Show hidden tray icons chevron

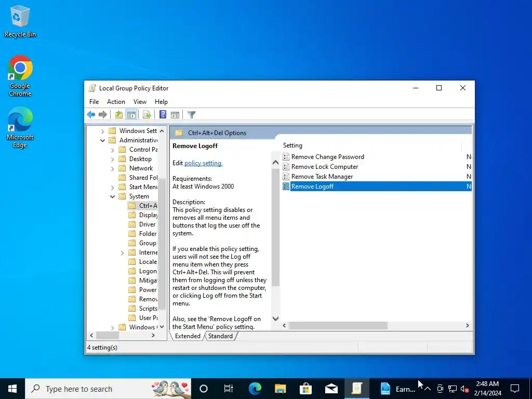tap(428, 389)
